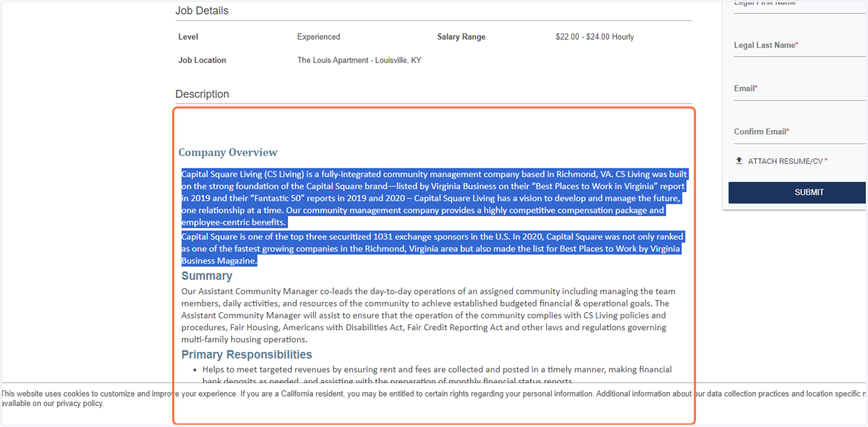Viewport: 868px width, 427px height.
Task: Click the Experienced level value
Action: (318, 37)
